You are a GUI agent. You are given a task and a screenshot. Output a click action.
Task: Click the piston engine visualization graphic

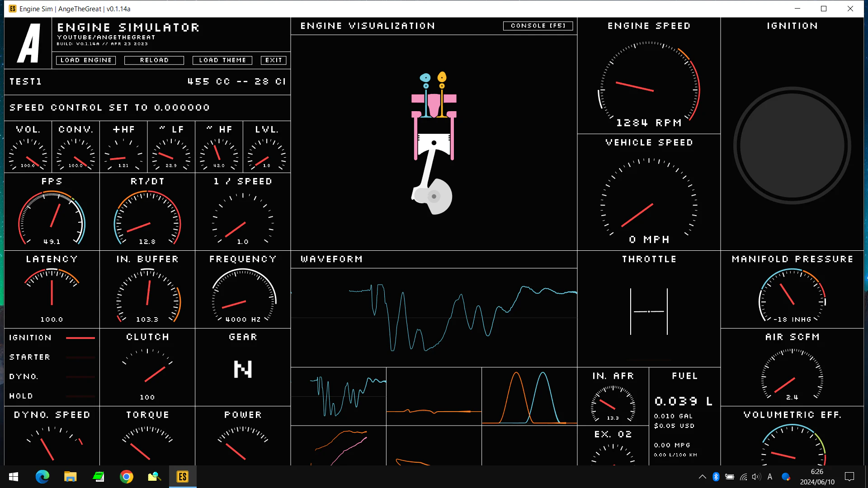point(434,143)
